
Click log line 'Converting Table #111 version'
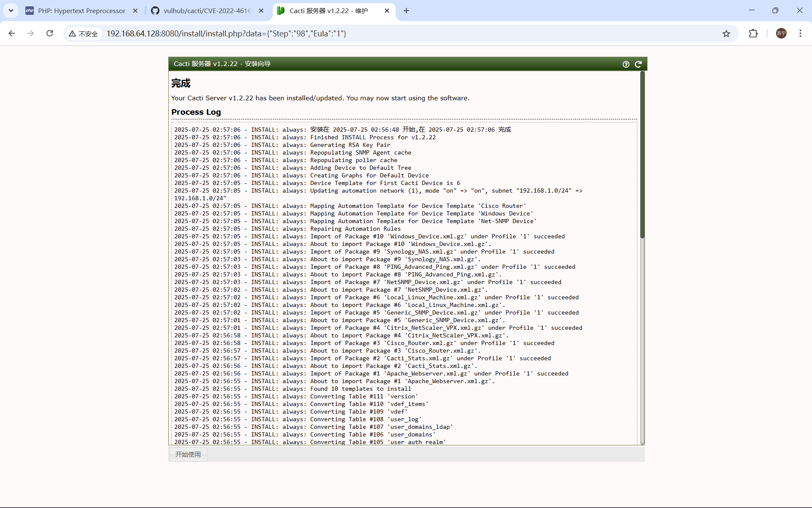tap(296, 397)
